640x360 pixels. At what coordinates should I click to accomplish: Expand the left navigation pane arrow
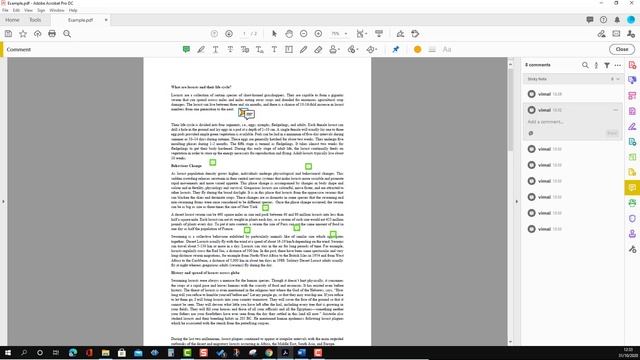pyautogui.click(x=3, y=201)
